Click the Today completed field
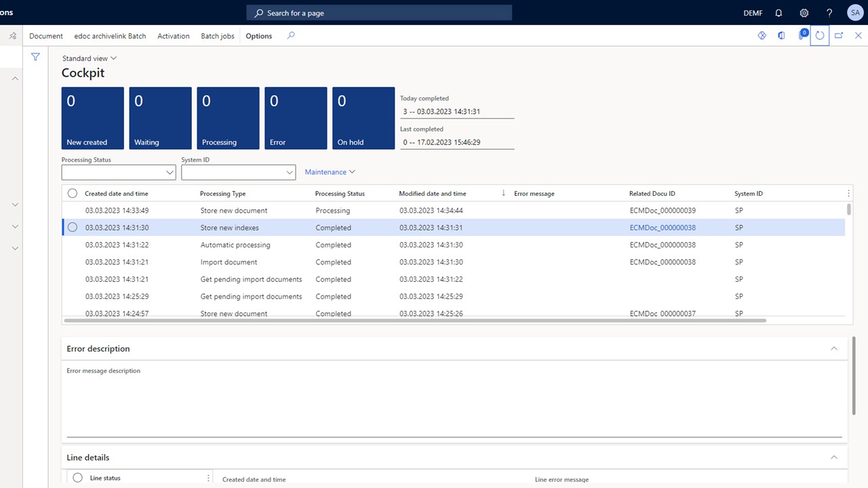 [457, 111]
